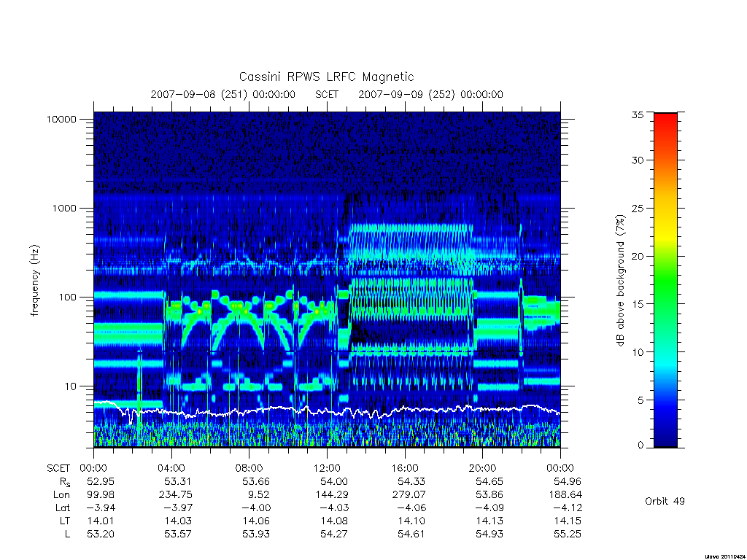The image size is (747, 560).
Task: Click the Rs value 52.95
Action: tap(101, 481)
